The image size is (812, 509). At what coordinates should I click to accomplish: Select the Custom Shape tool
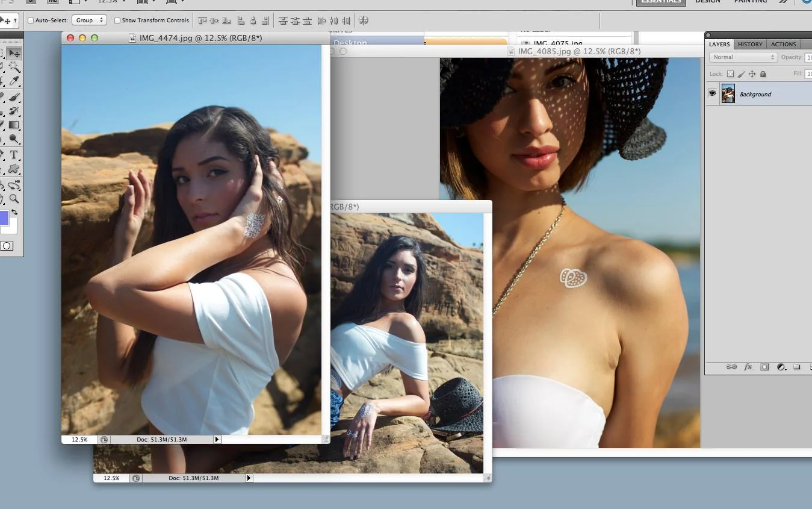pyautogui.click(x=14, y=169)
